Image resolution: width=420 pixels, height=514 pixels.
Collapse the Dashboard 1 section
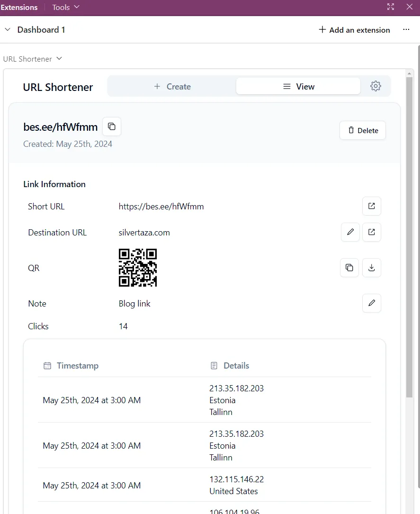8,30
